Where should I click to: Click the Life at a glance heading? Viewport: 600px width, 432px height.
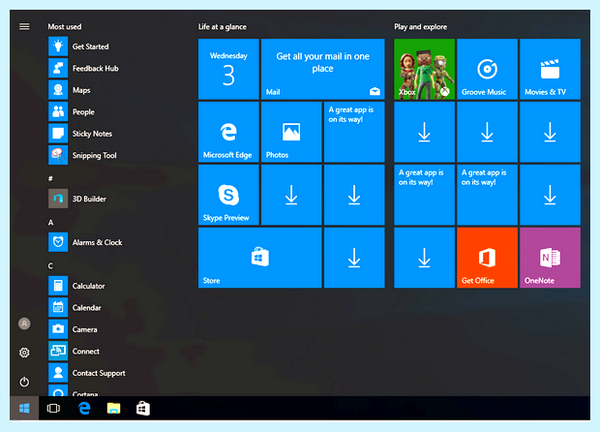click(x=222, y=26)
